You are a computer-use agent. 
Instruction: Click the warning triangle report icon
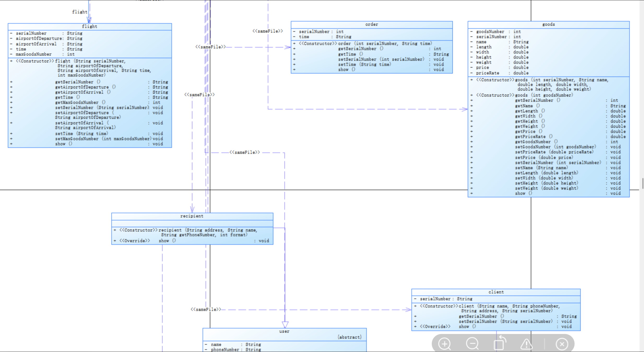[527, 344]
